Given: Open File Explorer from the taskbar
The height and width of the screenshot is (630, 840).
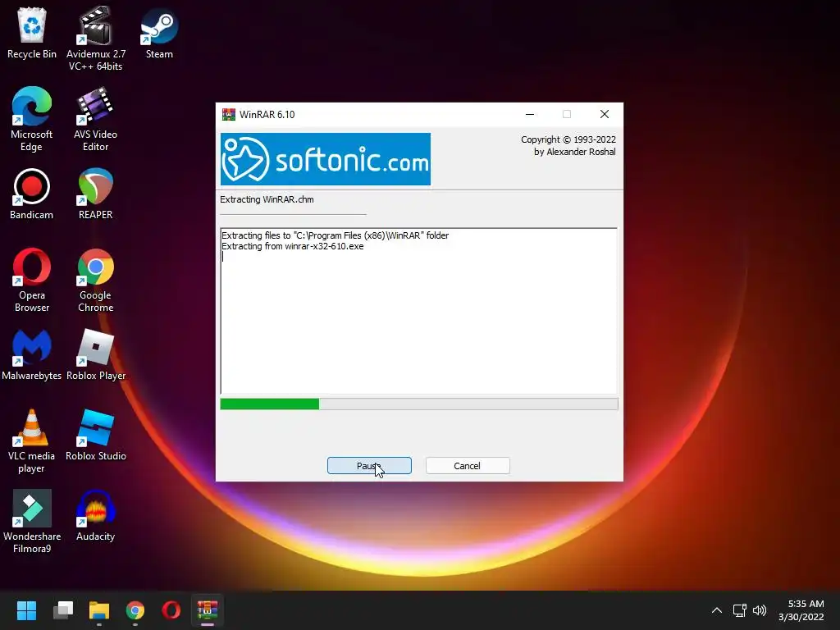Looking at the screenshot, I should tap(99, 610).
